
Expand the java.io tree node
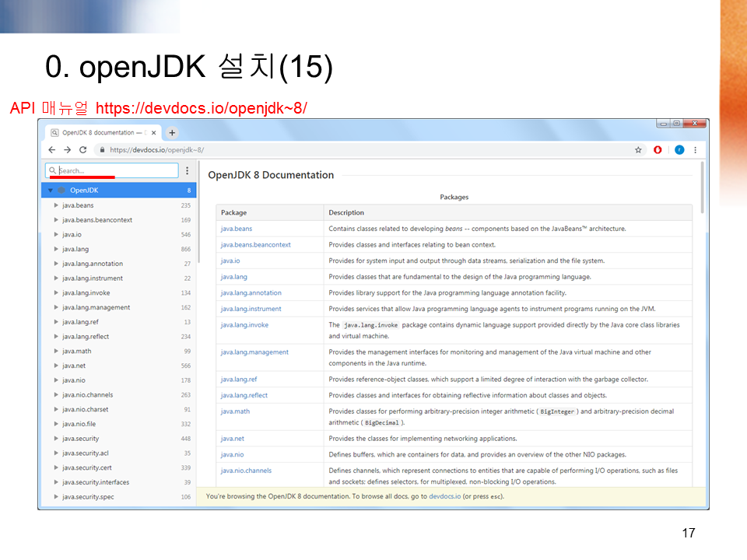point(56,234)
